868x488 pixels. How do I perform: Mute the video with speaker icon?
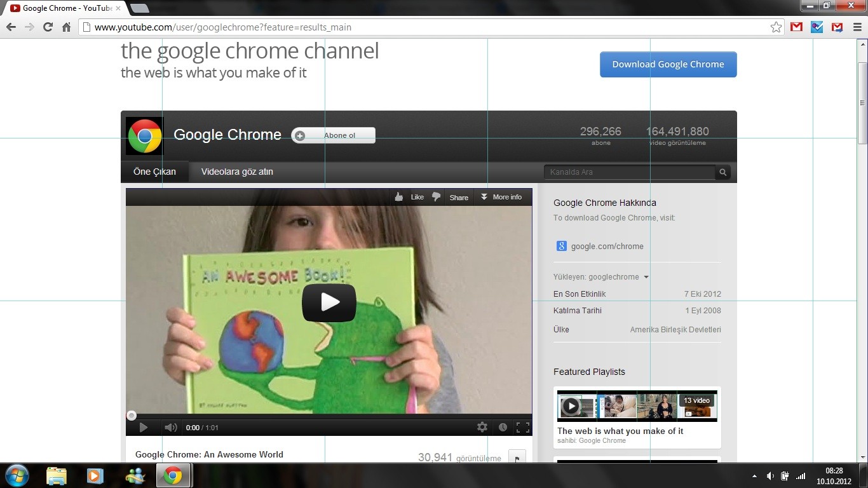tap(171, 428)
